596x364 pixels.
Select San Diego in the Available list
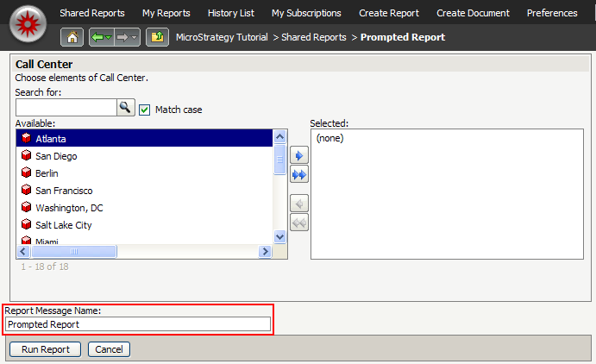click(144, 156)
